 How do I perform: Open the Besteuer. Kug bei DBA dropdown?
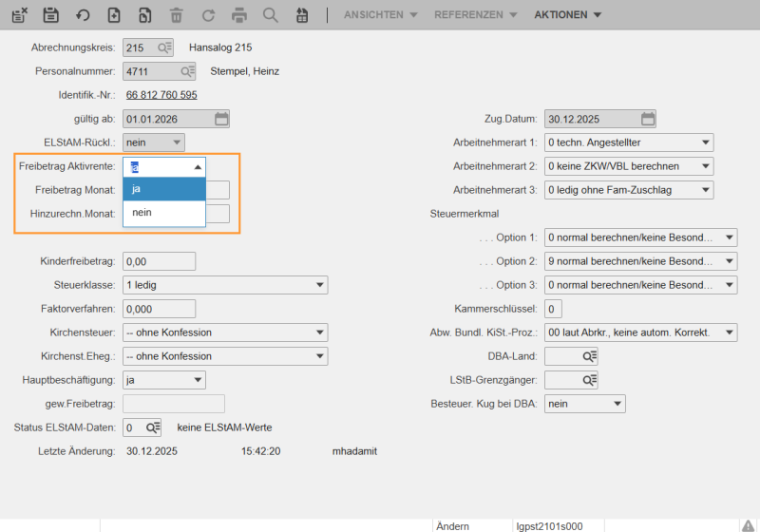click(x=617, y=404)
